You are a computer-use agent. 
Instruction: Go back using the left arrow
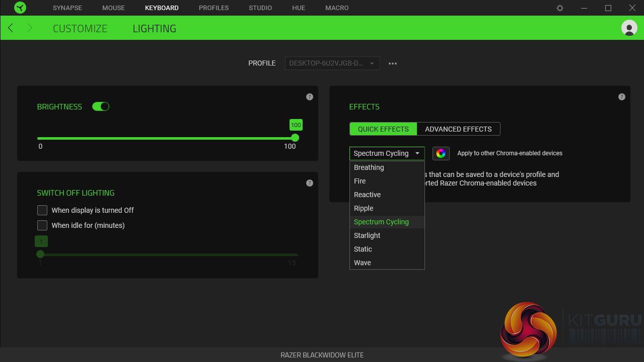[x=11, y=28]
